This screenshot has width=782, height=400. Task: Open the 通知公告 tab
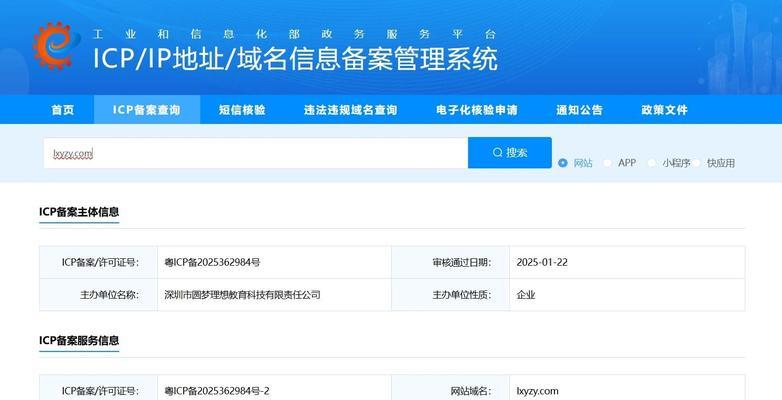click(580, 110)
